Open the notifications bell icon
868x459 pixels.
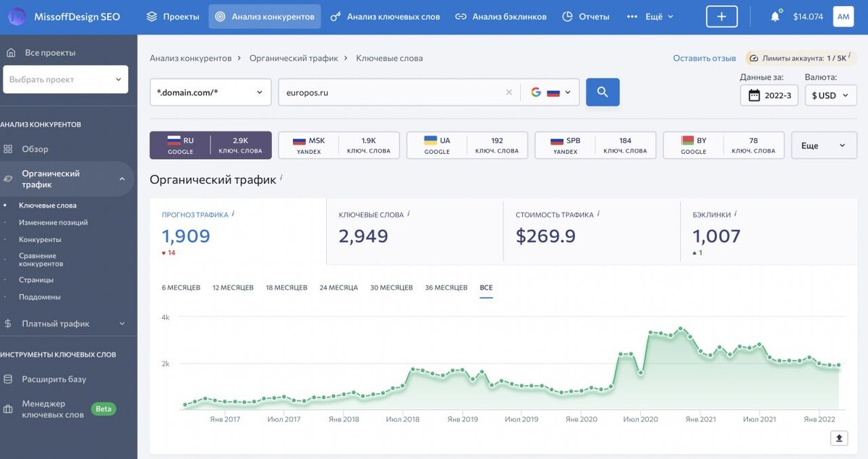[x=775, y=16]
